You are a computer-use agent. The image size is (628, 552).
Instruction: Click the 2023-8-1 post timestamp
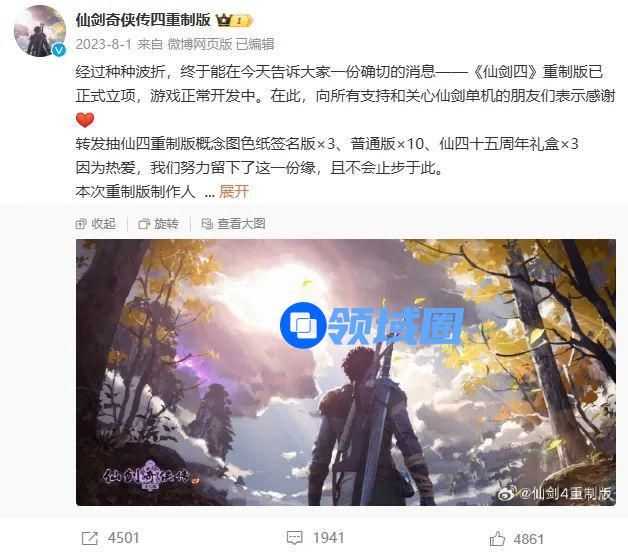click(x=103, y=44)
